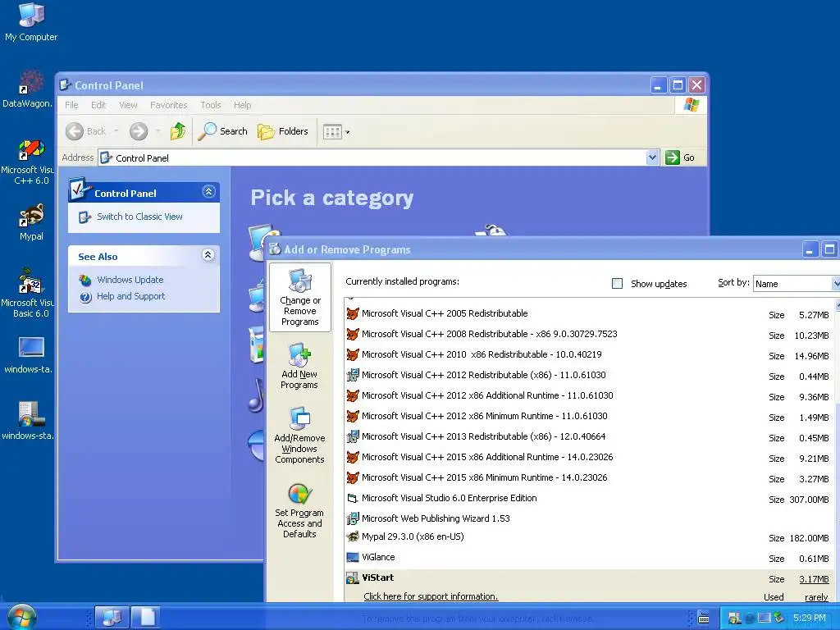The image size is (840, 630).
Task: Open My Computer desktop icon
Action: coord(31,21)
